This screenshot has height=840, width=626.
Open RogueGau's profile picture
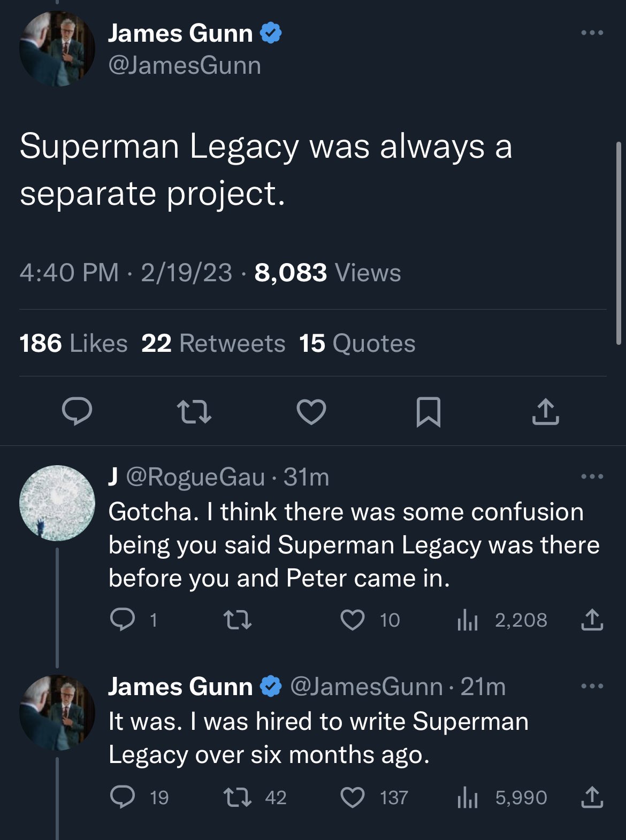coord(57,503)
